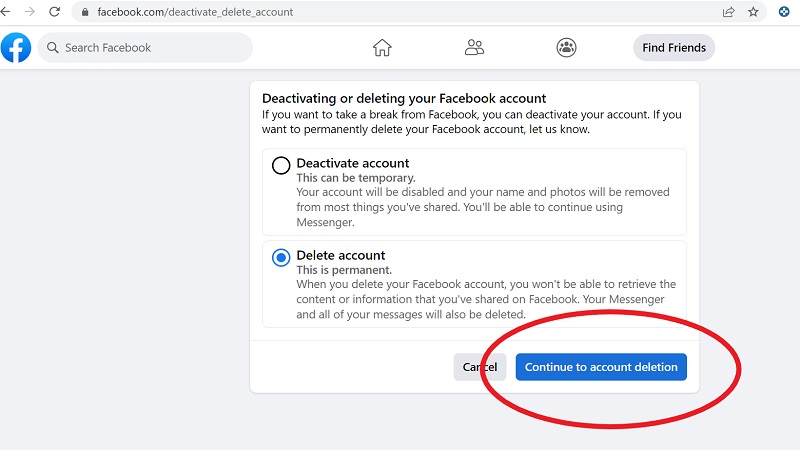Click the Find Friends button
800x450 pixels.
point(674,47)
